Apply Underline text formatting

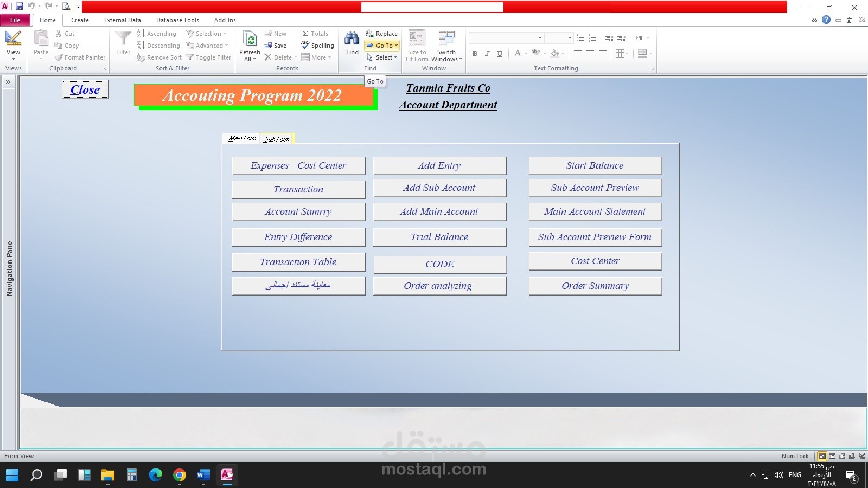[500, 53]
